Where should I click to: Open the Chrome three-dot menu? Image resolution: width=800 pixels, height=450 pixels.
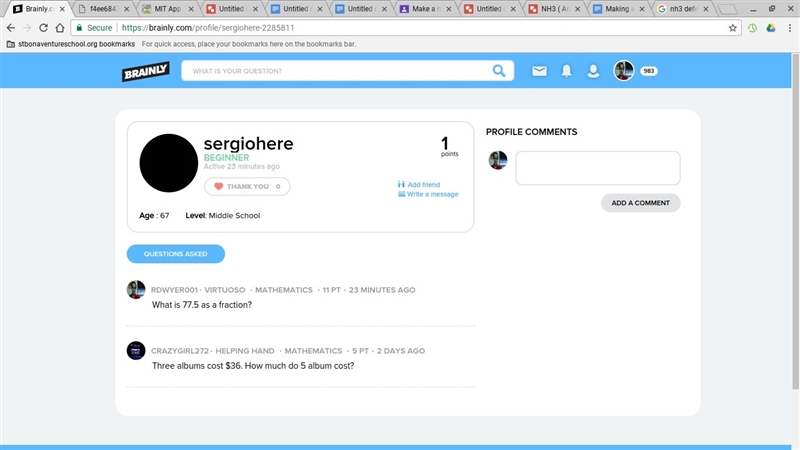(789, 28)
